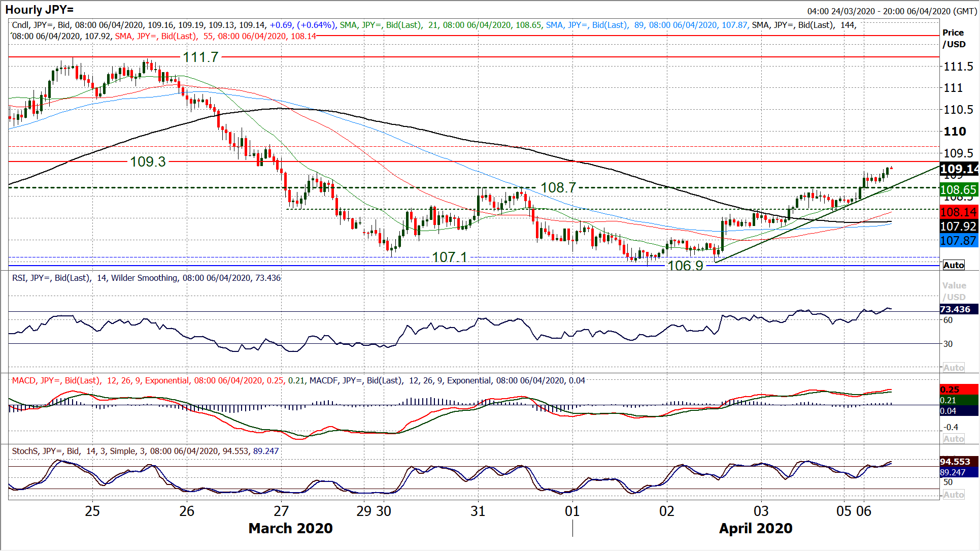Select the 106.9 support level label
980x551 pixels.
coord(686,266)
